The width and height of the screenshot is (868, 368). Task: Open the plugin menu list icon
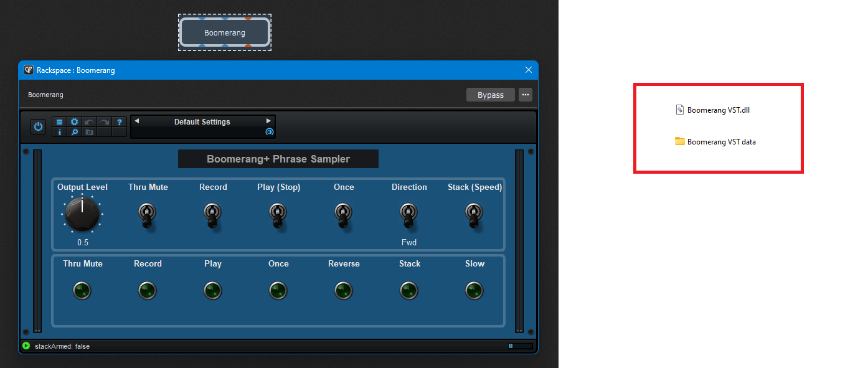point(60,122)
